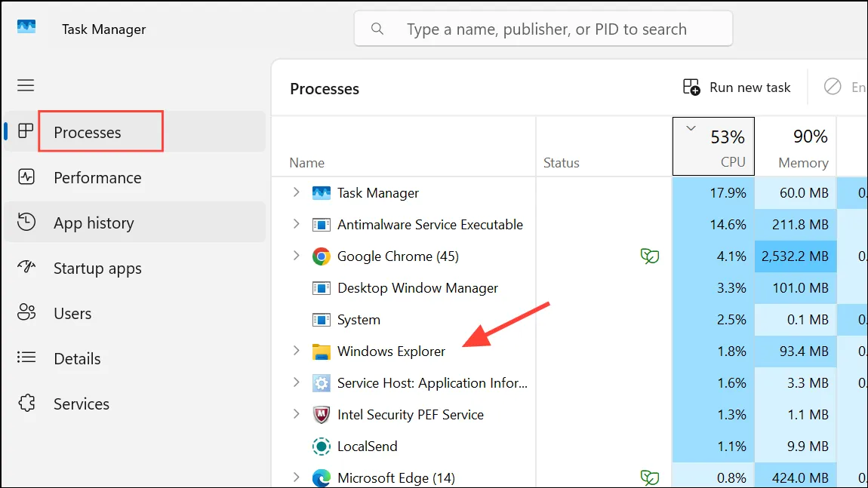
Task: Click the Details list icon
Action: coord(26,358)
